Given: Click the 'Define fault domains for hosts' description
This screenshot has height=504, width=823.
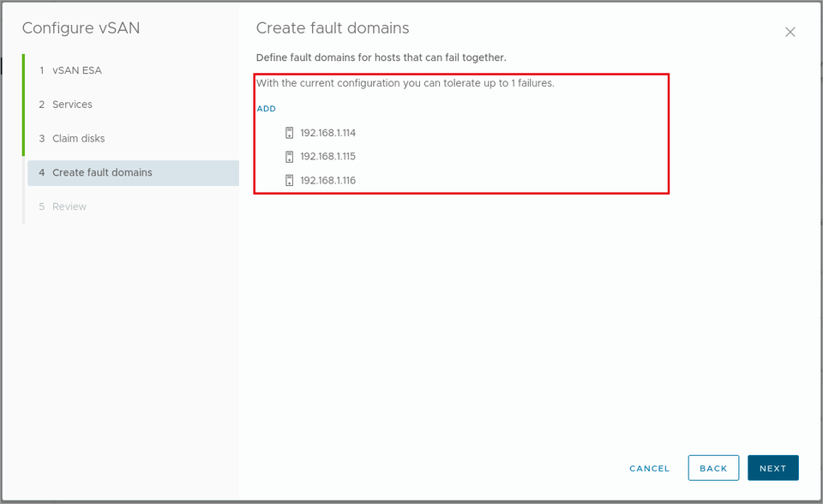Looking at the screenshot, I should pos(381,57).
